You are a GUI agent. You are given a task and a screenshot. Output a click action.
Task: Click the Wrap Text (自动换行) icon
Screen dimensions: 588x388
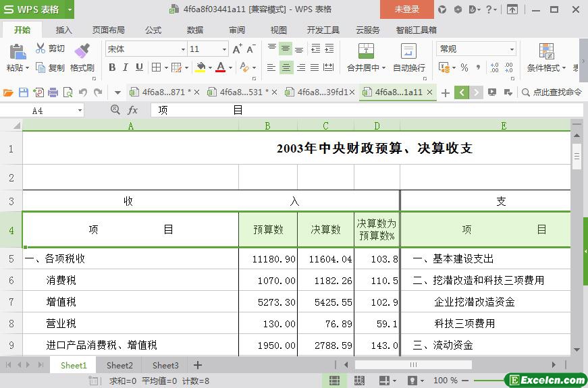point(408,51)
